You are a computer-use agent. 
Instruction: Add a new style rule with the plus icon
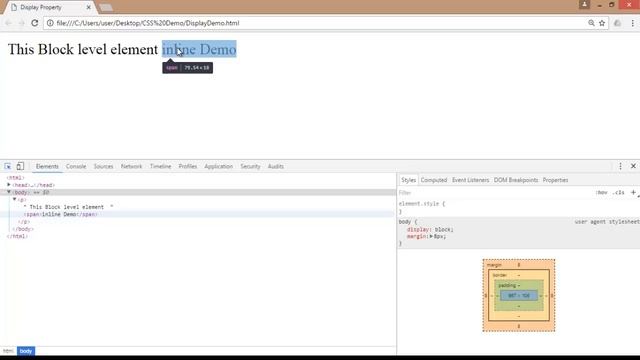633,192
